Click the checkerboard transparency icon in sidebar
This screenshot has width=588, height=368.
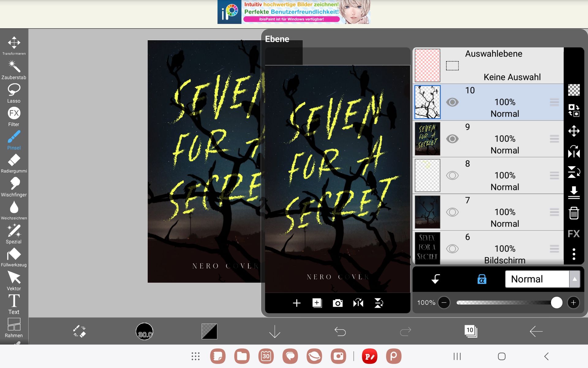pos(574,90)
